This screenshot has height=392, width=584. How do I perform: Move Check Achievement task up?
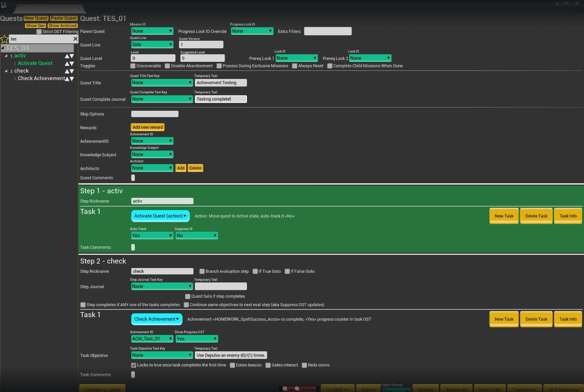click(67, 79)
